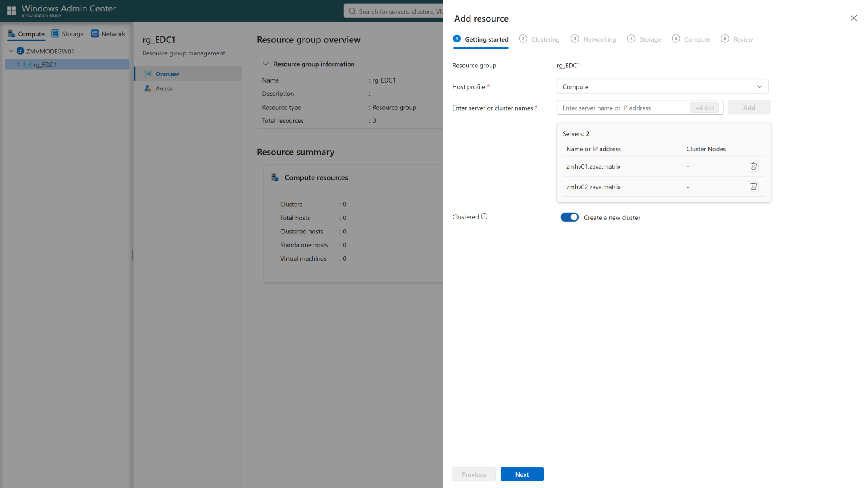Image resolution: width=868 pixels, height=488 pixels.
Task: Expand the rg_EDC1 tree item
Action: [18, 64]
